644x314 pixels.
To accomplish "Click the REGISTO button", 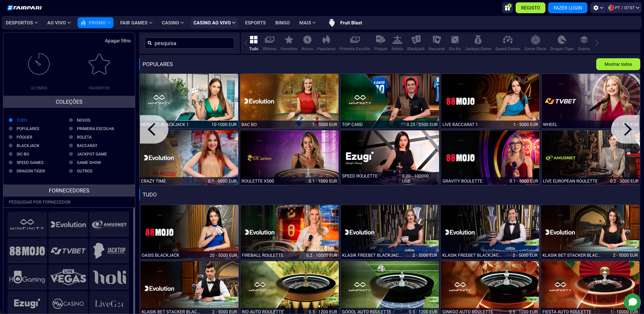I will pos(530,7).
